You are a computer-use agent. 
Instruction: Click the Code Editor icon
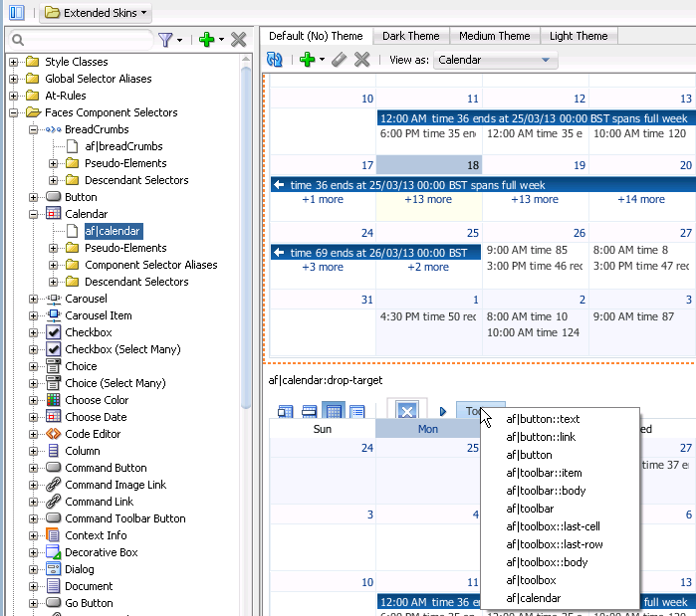point(53,434)
